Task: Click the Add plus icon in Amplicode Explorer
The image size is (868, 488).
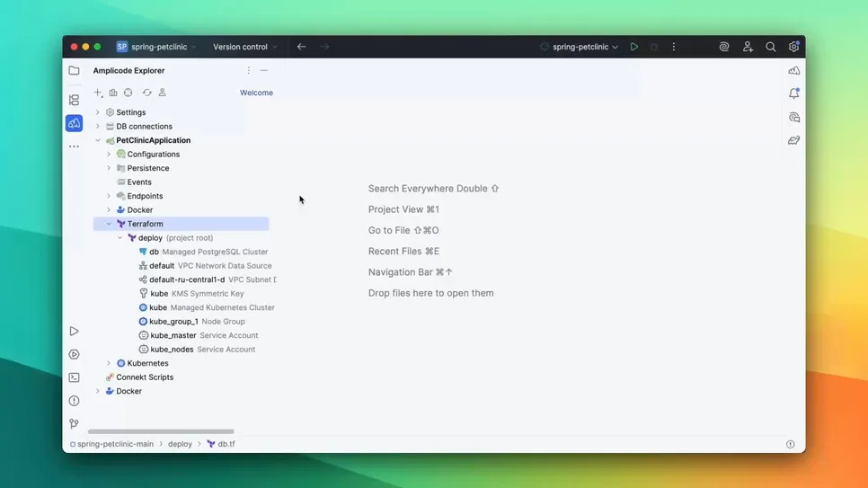Action: (98, 93)
